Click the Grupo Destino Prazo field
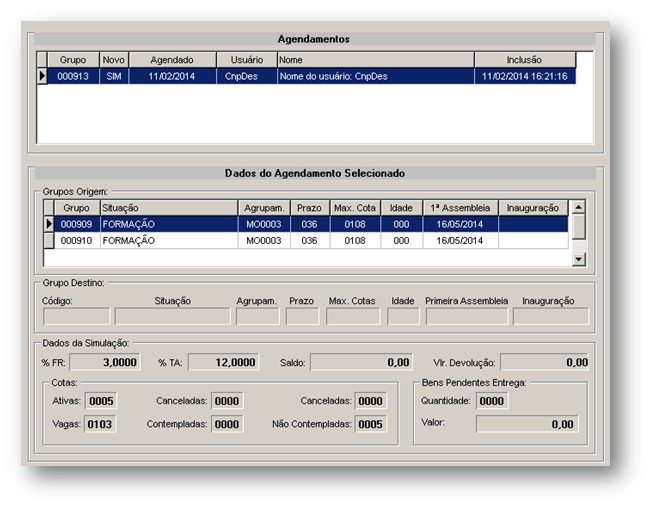The width and height of the screenshot is (652, 508). 302,316
